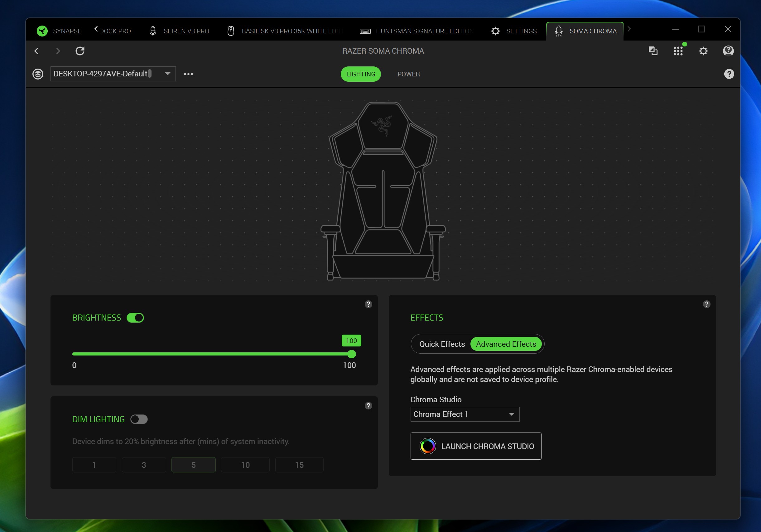The image size is (761, 532).
Task: Select 1 minute dim option
Action: [x=94, y=465]
